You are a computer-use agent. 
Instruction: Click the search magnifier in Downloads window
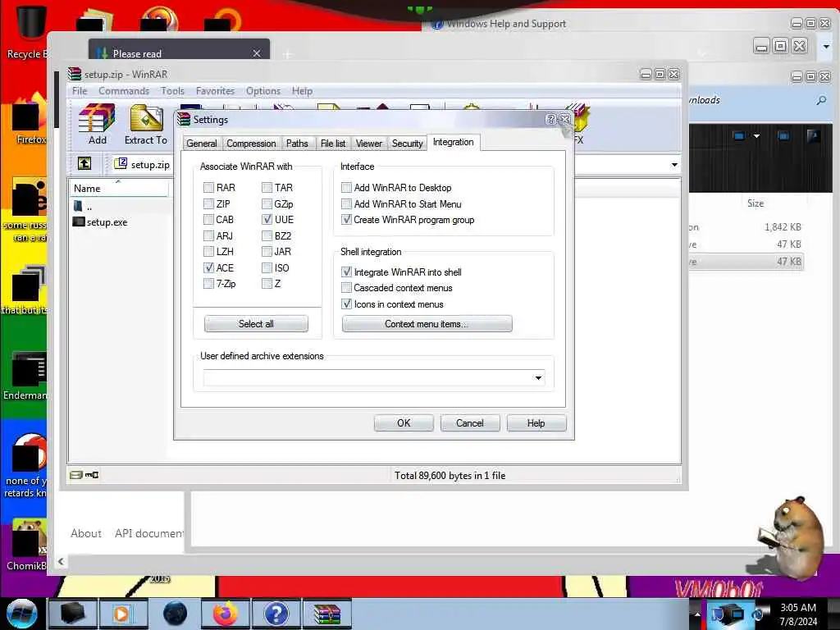821,100
